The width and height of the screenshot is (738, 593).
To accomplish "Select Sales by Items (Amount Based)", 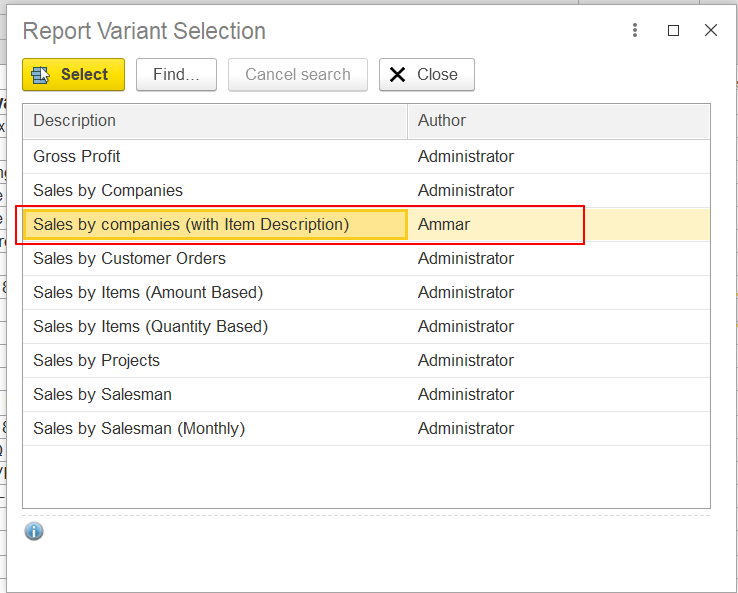I will point(148,293).
